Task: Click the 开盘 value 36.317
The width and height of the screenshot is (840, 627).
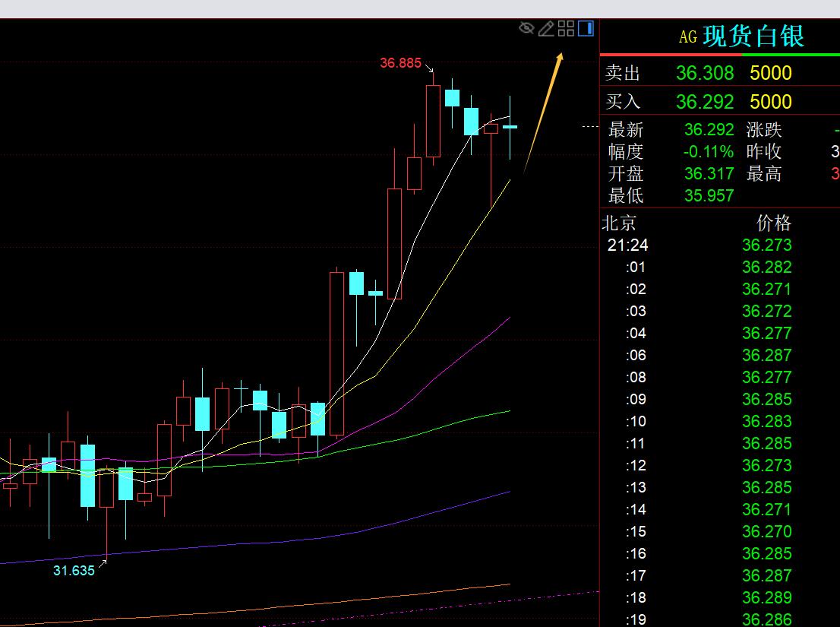Action: point(709,174)
